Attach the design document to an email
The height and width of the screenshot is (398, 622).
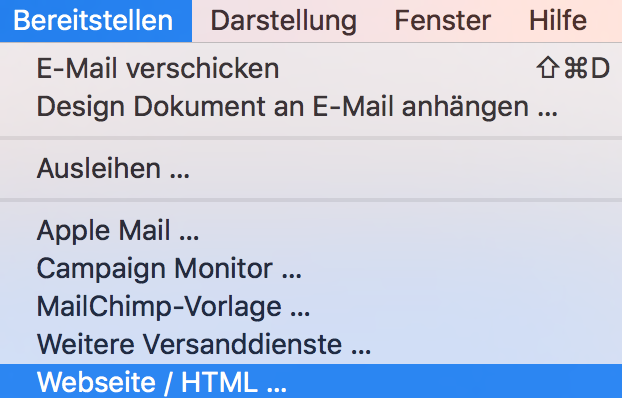pos(311,106)
